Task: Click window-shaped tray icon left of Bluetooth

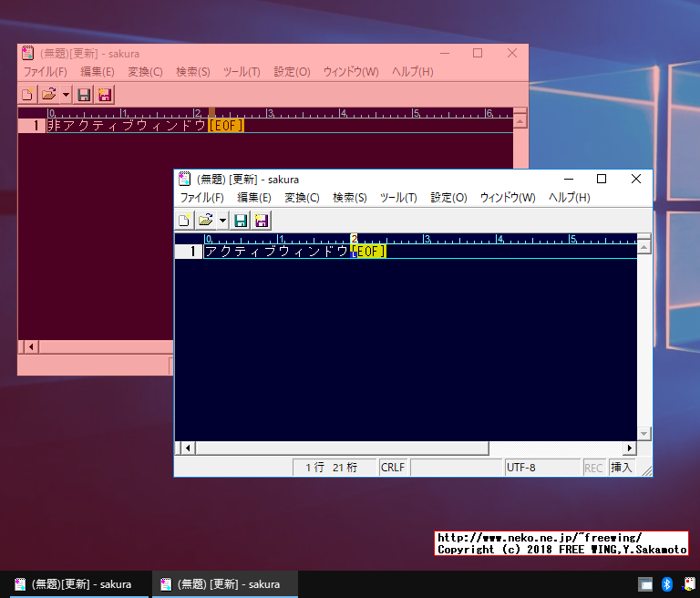Action: coord(645,584)
